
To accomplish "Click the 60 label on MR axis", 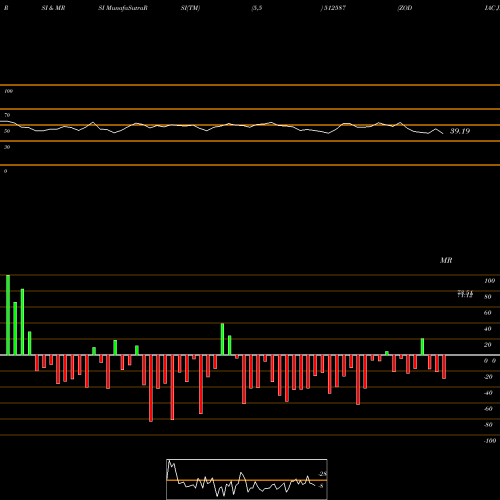I will 488,313.
